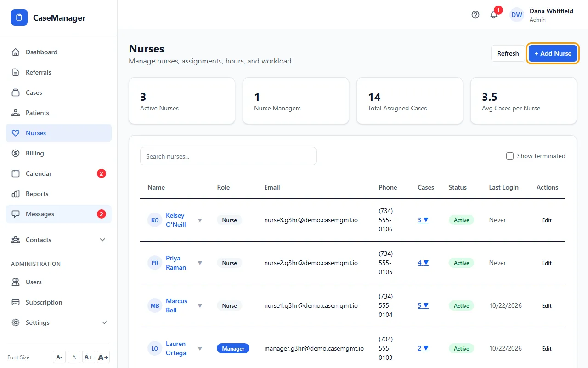
Task: Set the largest font size, bold A+
Action: pyautogui.click(x=103, y=357)
